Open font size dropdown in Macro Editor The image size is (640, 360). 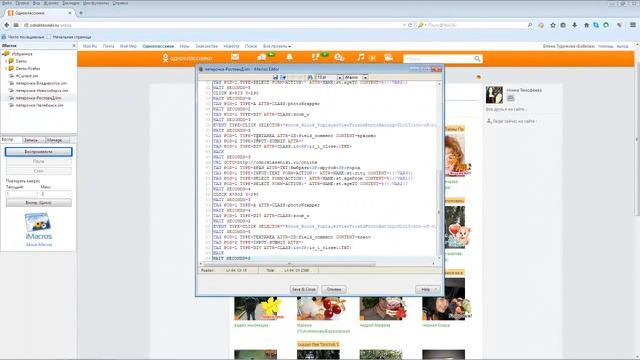[x=340, y=77]
